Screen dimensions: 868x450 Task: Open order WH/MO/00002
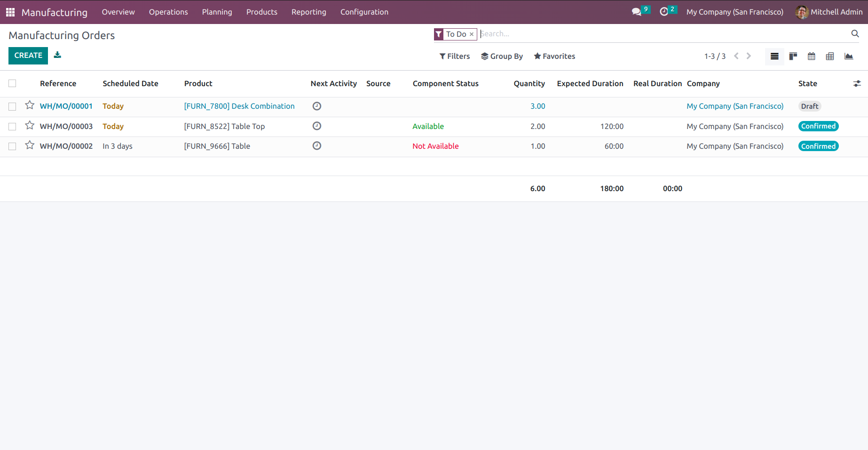(x=66, y=146)
